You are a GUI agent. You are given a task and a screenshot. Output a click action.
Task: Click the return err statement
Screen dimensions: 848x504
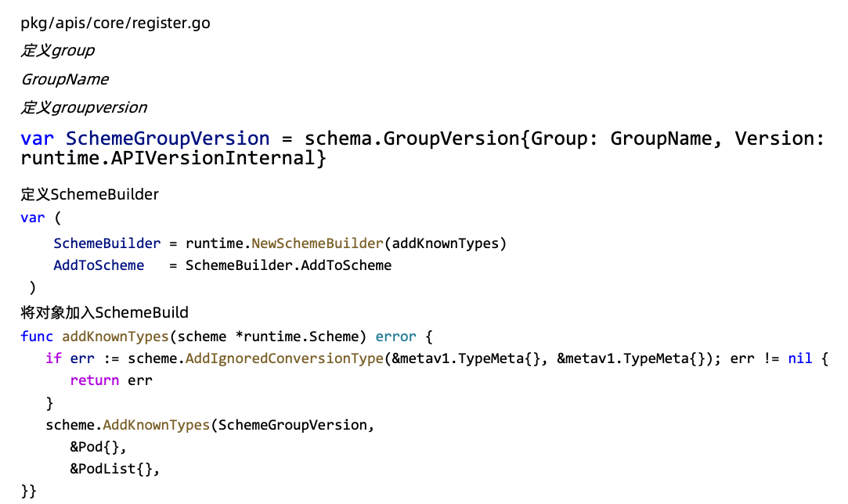(111, 380)
